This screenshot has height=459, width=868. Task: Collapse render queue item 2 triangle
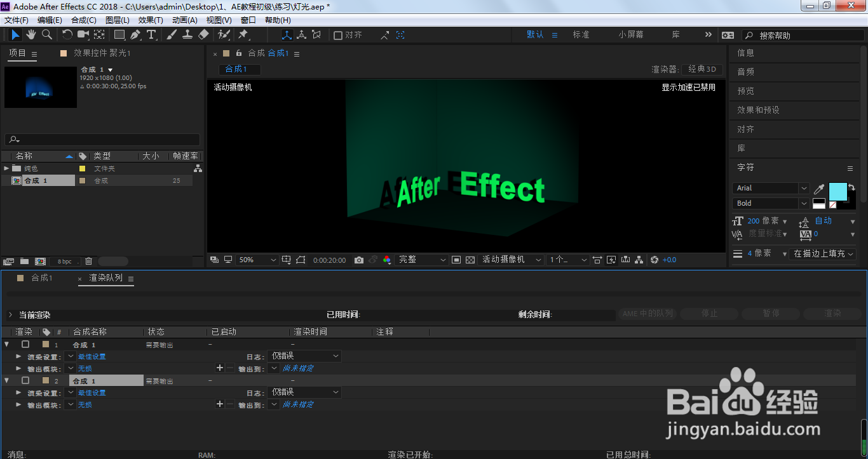7,380
